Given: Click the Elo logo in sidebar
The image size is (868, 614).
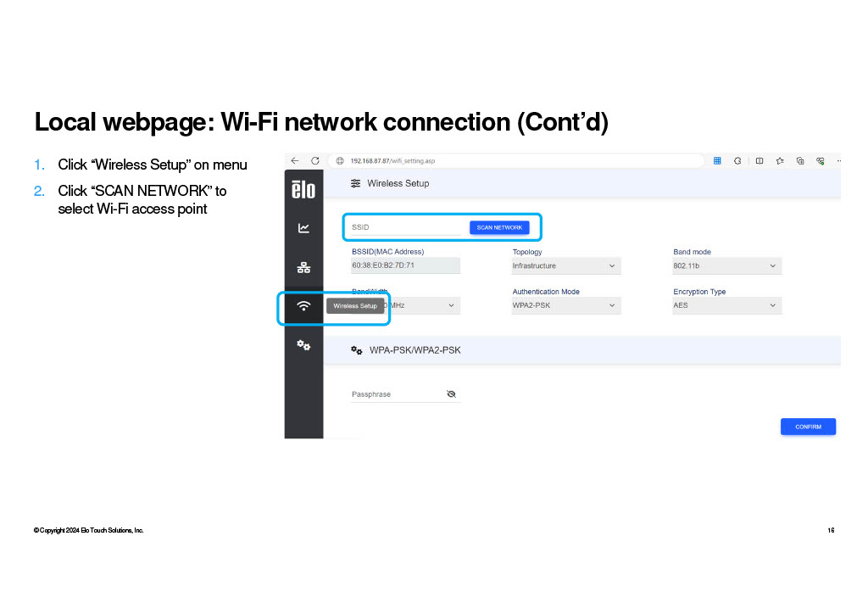Looking at the screenshot, I should [x=303, y=189].
